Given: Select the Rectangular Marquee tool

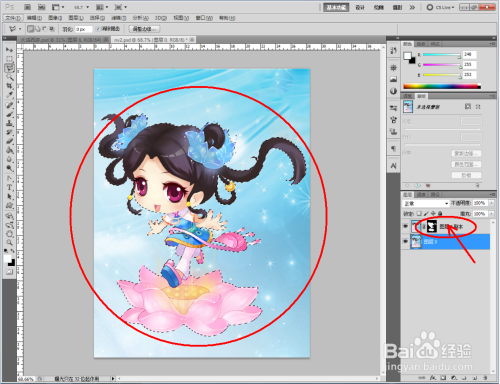Looking at the screenshot, I should (x=9, y=59).
